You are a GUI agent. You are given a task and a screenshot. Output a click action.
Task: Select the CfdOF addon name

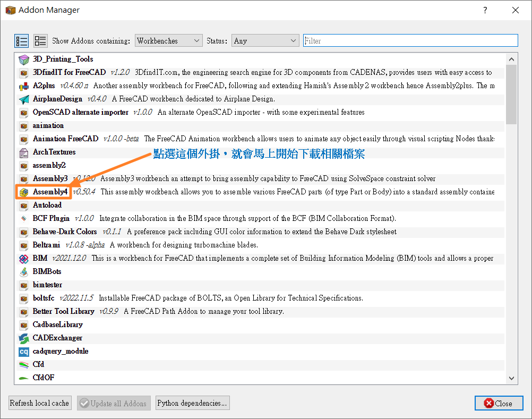pos(44,377)
